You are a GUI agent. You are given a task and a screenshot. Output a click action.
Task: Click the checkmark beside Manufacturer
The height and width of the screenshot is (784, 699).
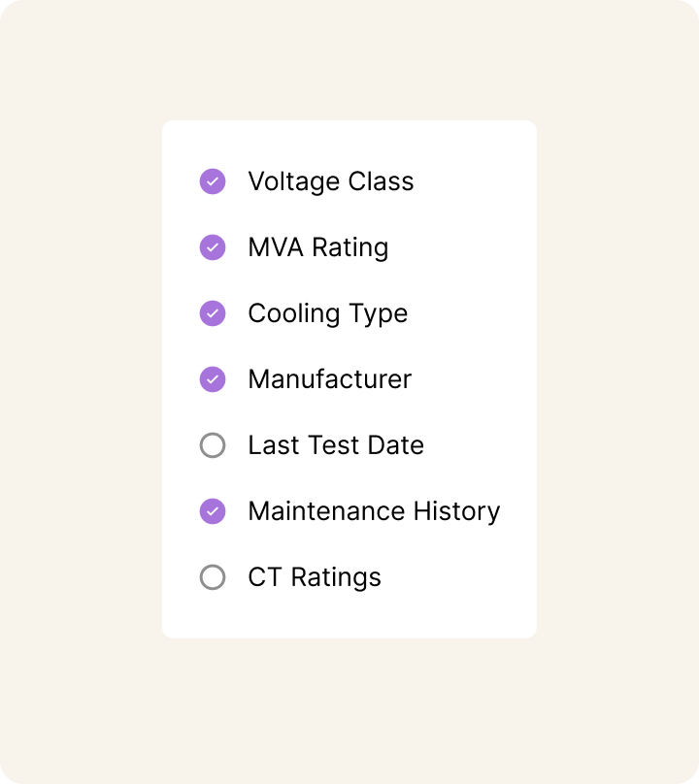tap(212, 378)
